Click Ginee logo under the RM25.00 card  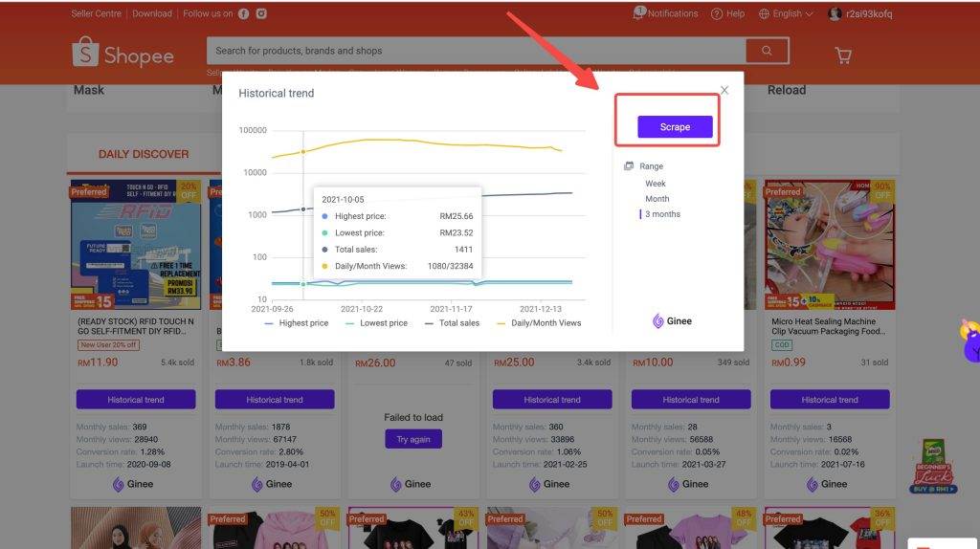point(548,484)
